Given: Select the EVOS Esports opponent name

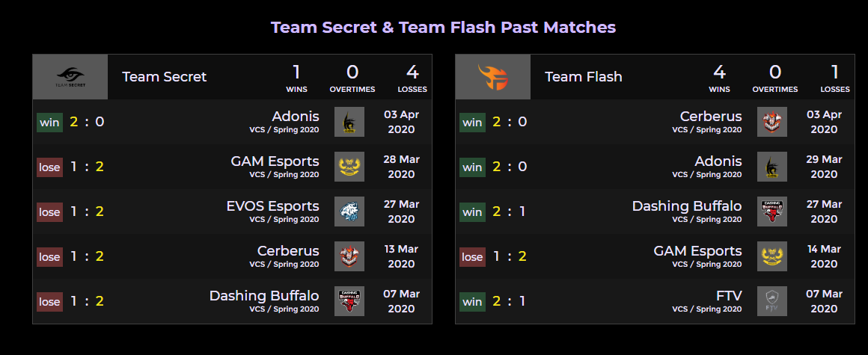Looking at the screenshot, I should point(272,206).
